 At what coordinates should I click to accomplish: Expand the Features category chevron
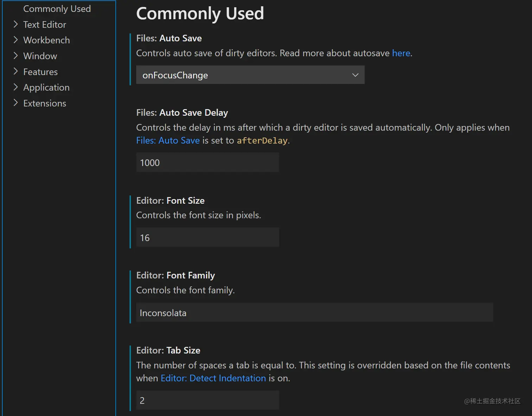tap(15, 71)
